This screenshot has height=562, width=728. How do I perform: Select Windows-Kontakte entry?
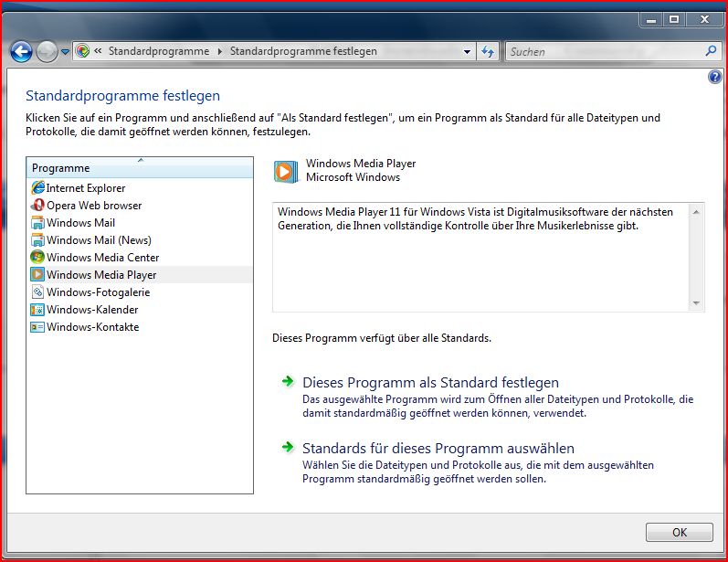tap(92, 327)
